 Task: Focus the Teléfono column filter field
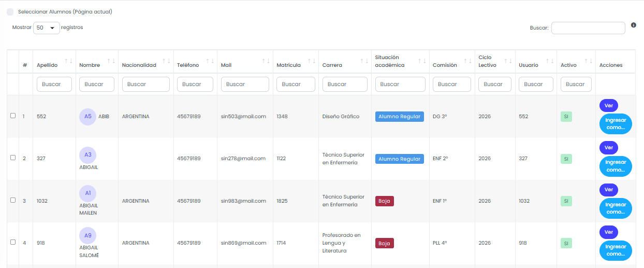point(195,84)
